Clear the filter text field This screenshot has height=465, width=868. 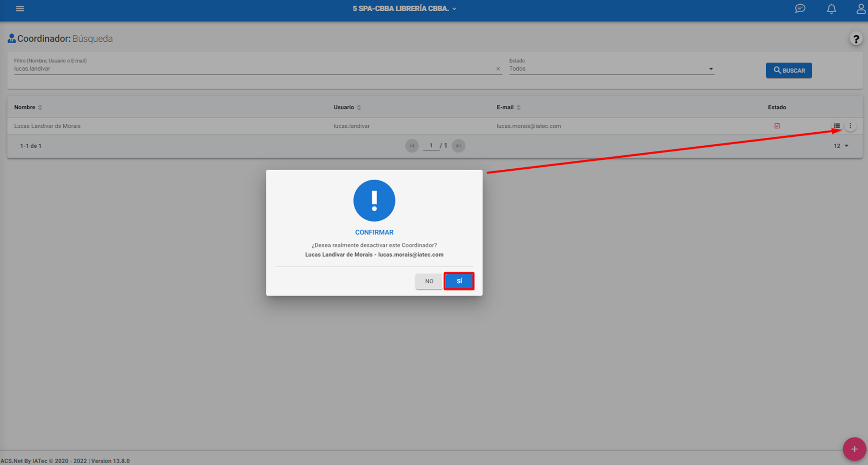click(498, 69)
